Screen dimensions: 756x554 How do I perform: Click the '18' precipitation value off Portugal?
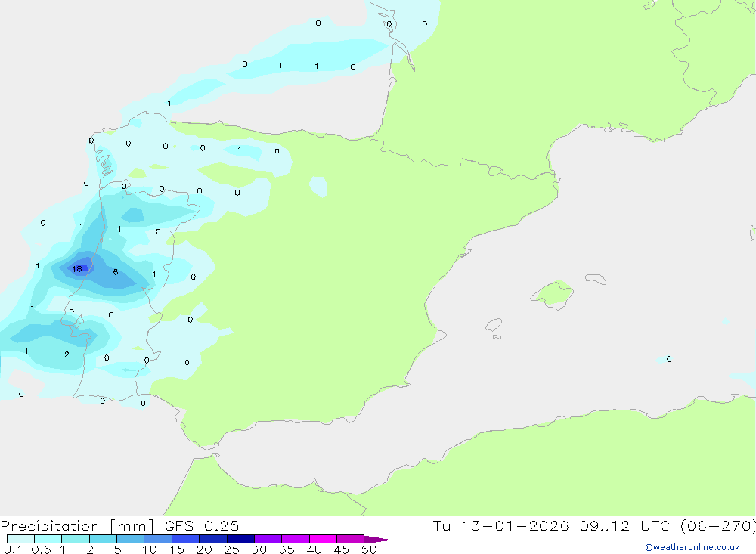77,268
